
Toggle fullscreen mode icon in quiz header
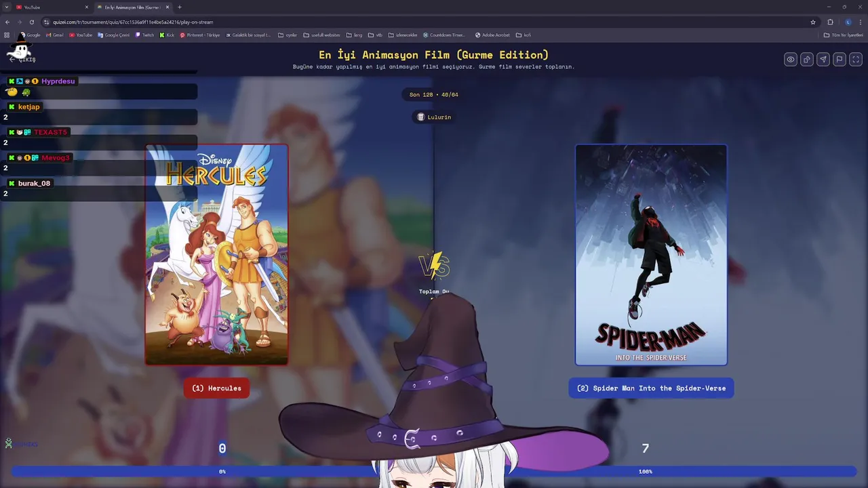[856, 60]
